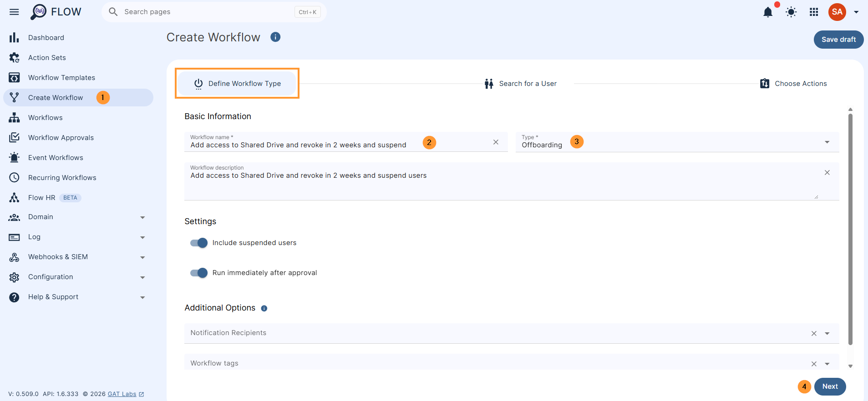Open the notifications bell
Viewport: 868px width, 401px height.
coord(768,12)
